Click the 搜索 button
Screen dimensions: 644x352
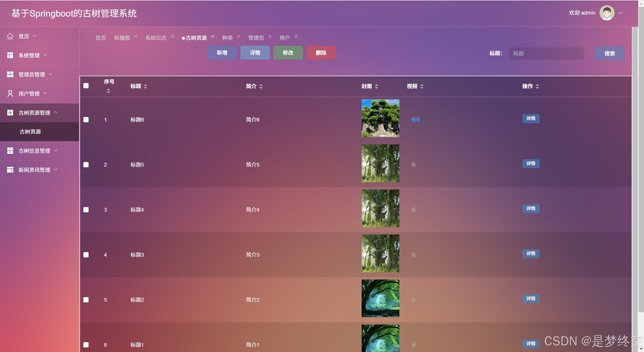pos(610,53)
